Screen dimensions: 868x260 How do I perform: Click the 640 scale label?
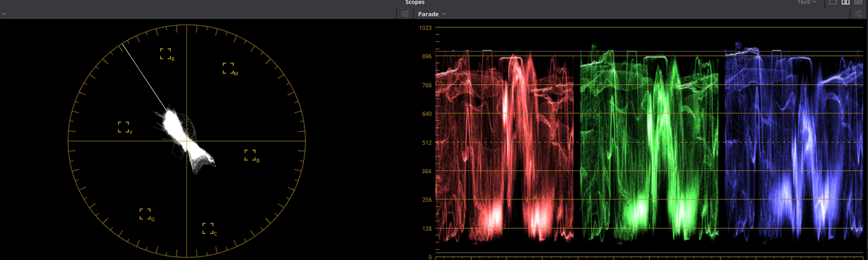(x=427, y=114)
